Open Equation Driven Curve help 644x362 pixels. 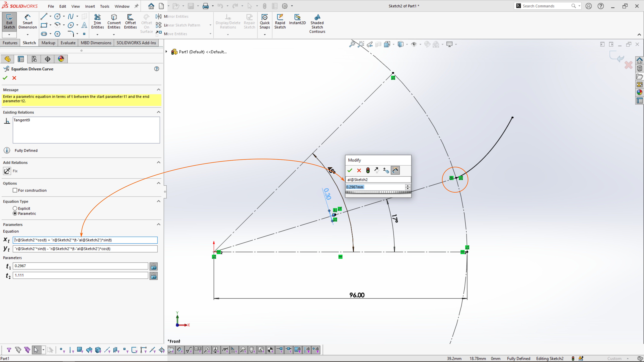tap(156, 69)
